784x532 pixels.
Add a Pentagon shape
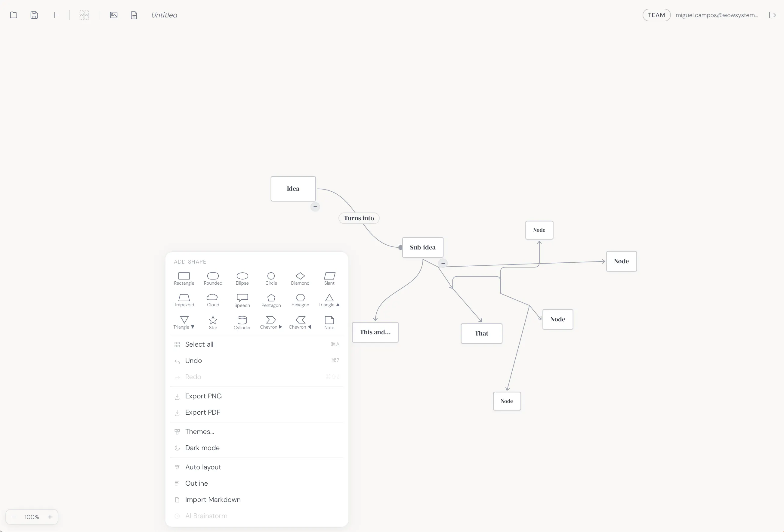(271, 301)
